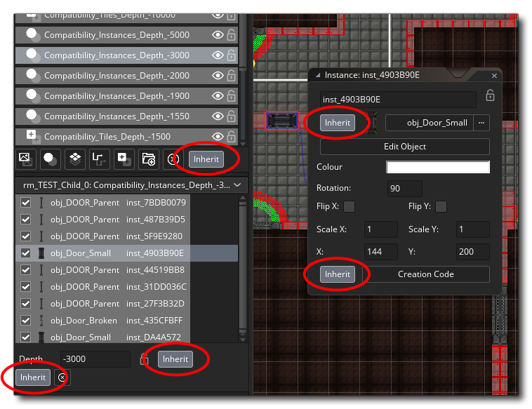Uncheck the checkbox for inst_435CFBFF
The height and width of the screenshot is (409, 532).
click(x=26, y=321)
